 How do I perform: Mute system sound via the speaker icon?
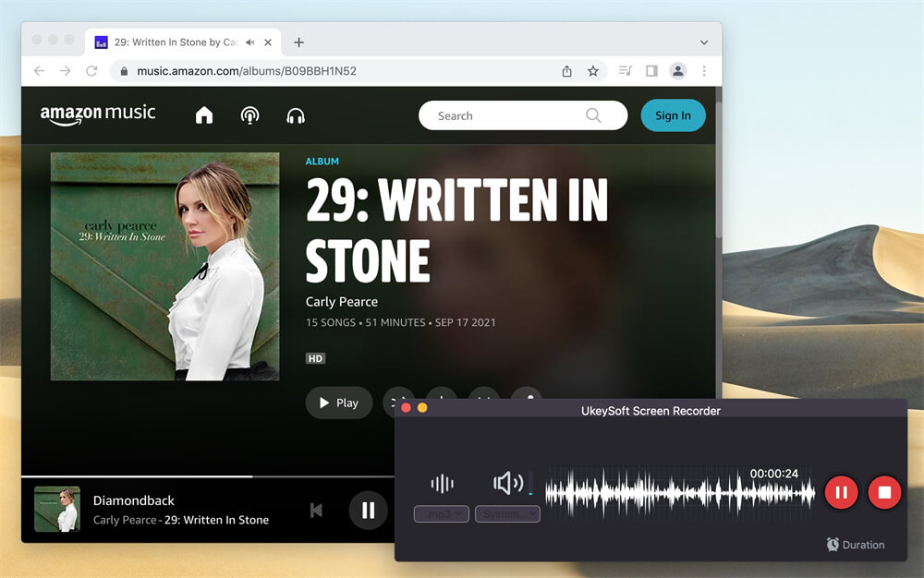(x=509, y=481)
